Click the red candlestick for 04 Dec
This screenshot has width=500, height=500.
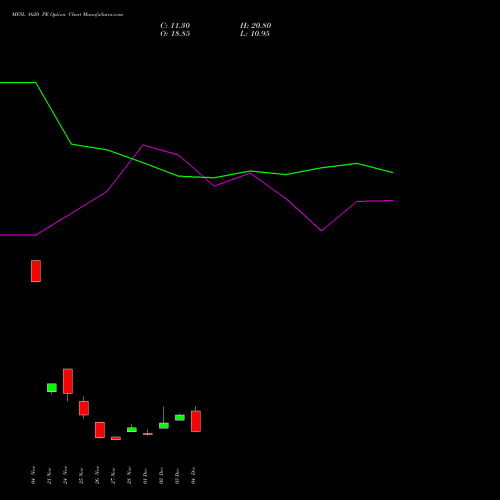click(196, 421)
